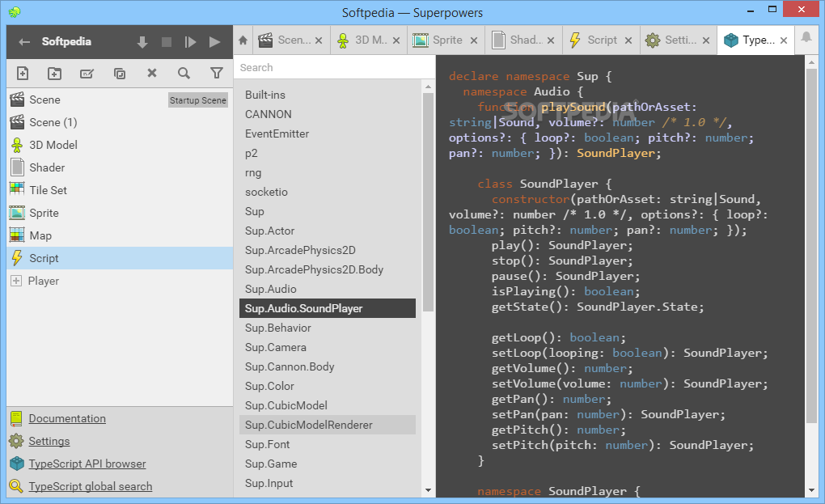The image size is (825, 504).
Task: Open the TypeScript API browser link
Action: click(x=87, y=464)
